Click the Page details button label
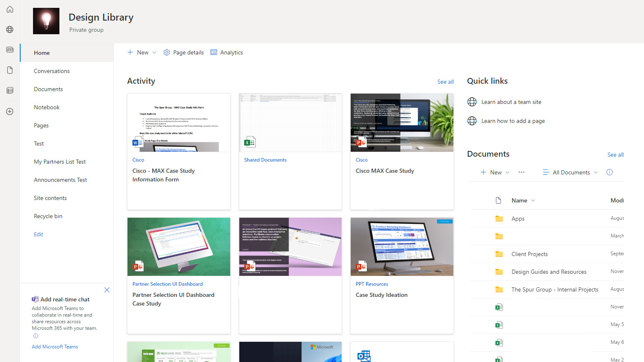The width and height of the screenshot is (644, 362). 189,52
